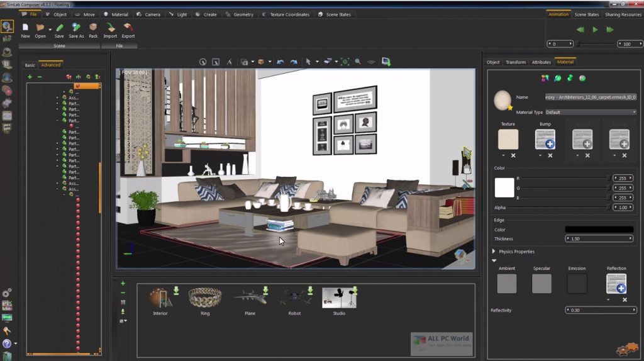Click the undo arrow in viewport toolbar
Viewport: 644px width, 361px height.
point(280,62)
